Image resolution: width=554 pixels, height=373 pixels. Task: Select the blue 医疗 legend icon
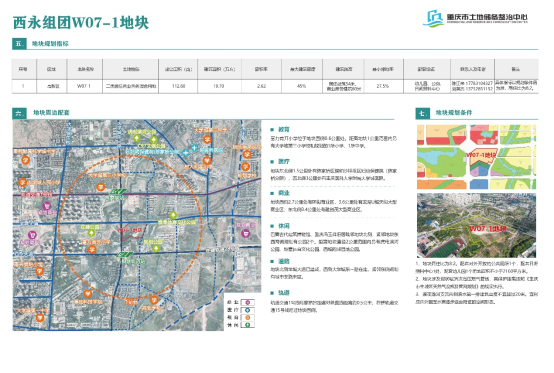click(248, 310)
